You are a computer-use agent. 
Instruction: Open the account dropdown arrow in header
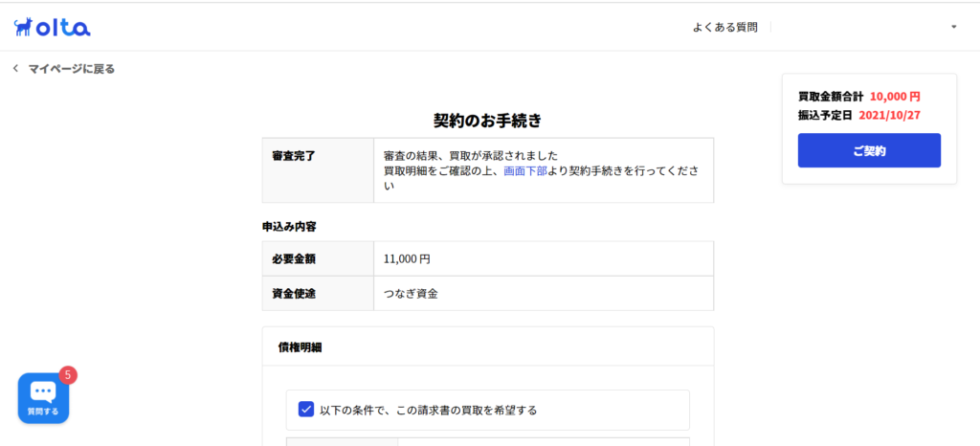tap(954, 27)
